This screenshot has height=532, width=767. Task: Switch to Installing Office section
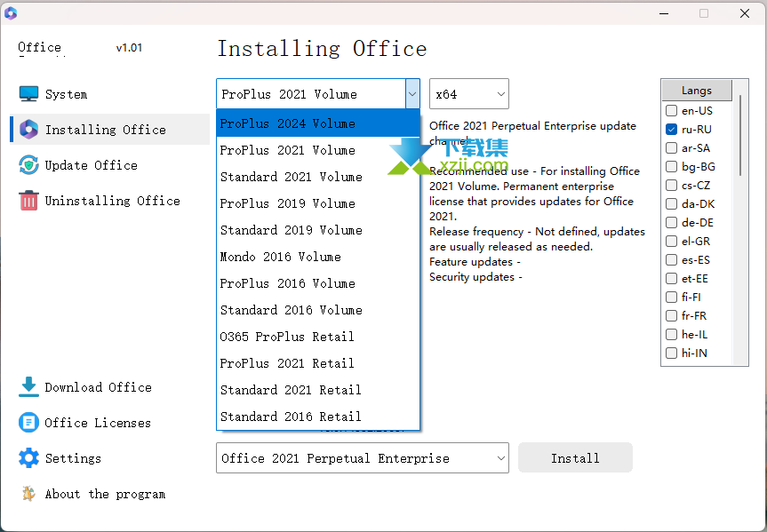(x=105, y=130)
